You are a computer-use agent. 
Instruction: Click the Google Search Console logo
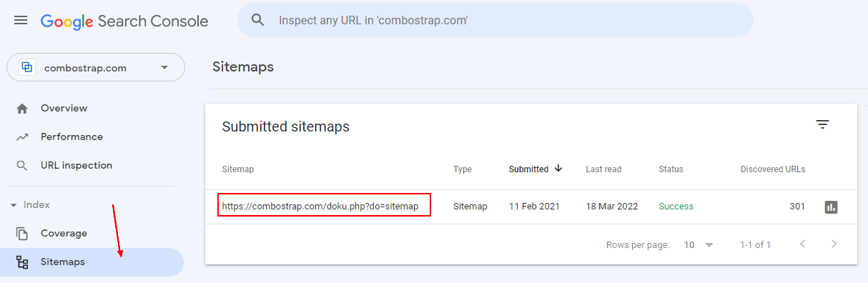[124, 21]
